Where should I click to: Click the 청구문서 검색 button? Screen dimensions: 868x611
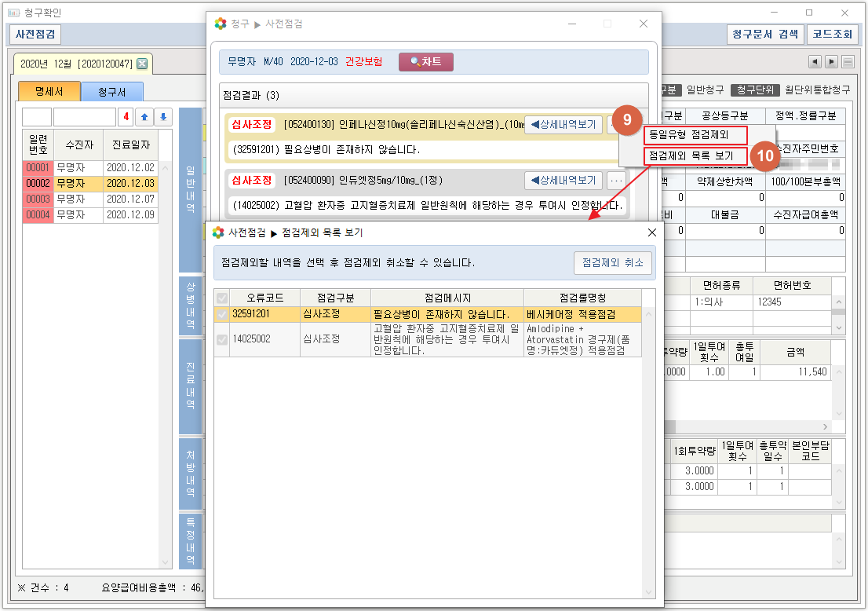pos(764,34)
